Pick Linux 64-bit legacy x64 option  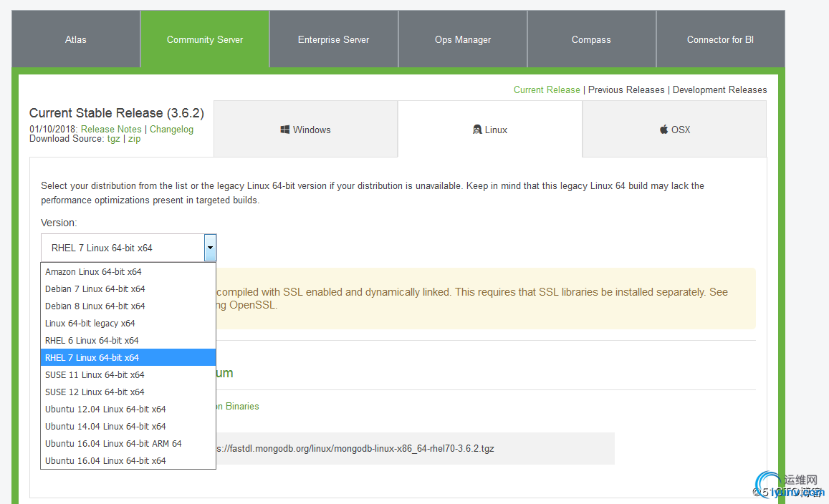(x=128, y=324)
